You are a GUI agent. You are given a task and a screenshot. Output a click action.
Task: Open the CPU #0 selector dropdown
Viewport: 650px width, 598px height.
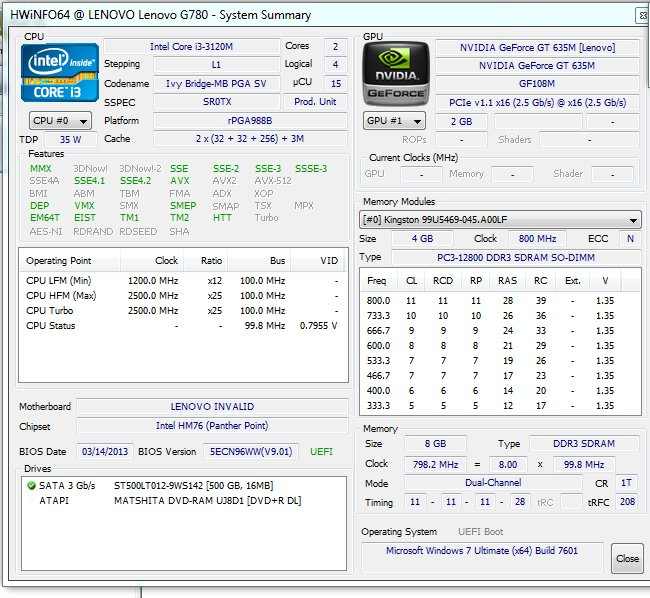tap(61, 121)
